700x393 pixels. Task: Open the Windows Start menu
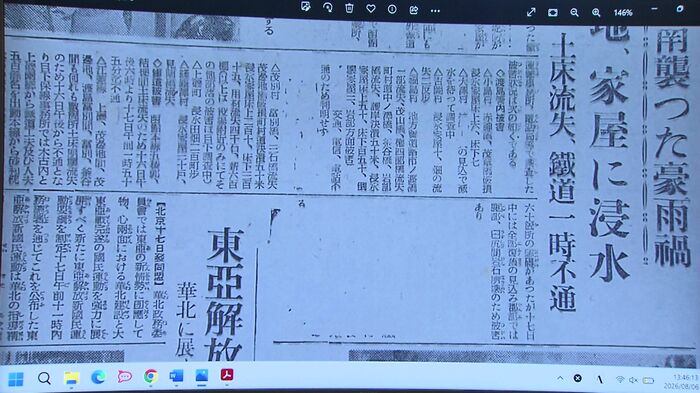16,380
